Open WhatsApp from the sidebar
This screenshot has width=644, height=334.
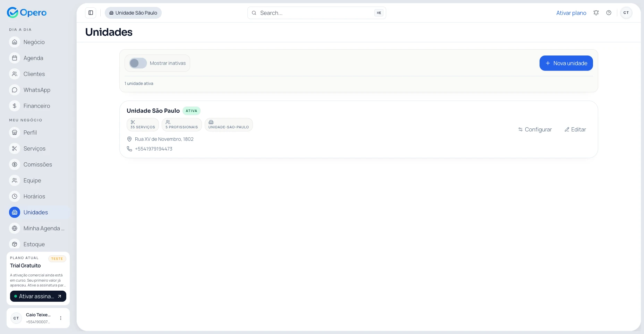36,90
